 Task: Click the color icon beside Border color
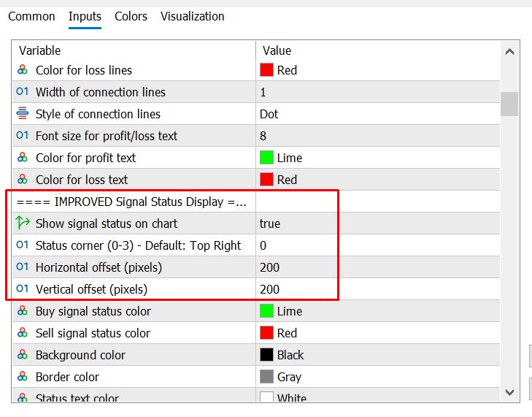23,376
